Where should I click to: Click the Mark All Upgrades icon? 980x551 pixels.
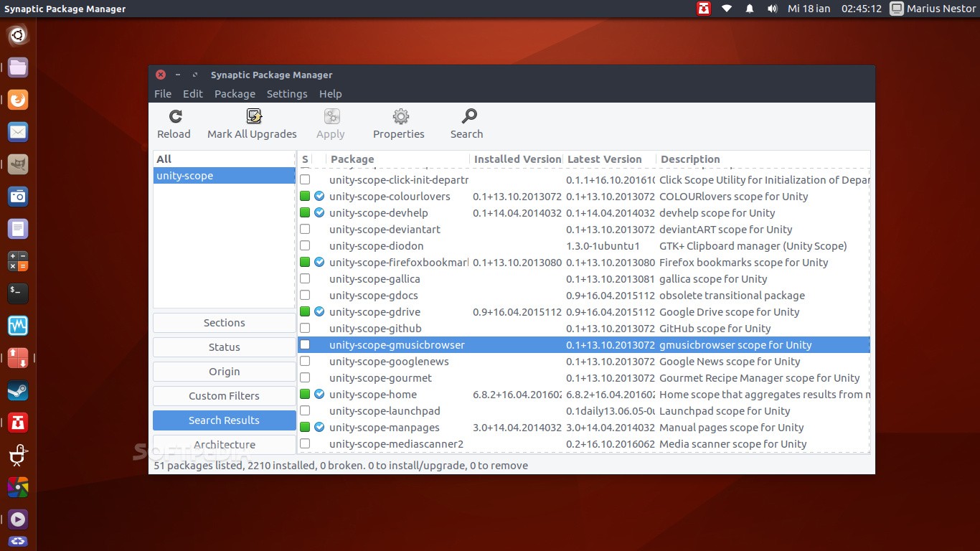coord(253,116)
